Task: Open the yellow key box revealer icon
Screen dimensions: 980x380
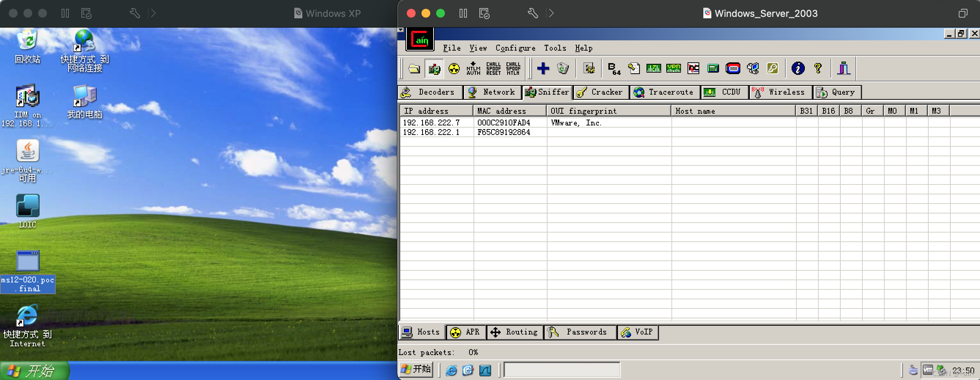Action: coord(772,69)
